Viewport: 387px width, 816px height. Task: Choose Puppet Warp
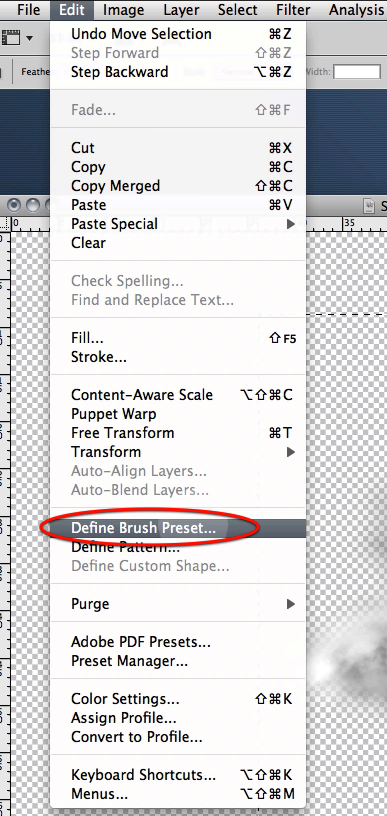178,414
